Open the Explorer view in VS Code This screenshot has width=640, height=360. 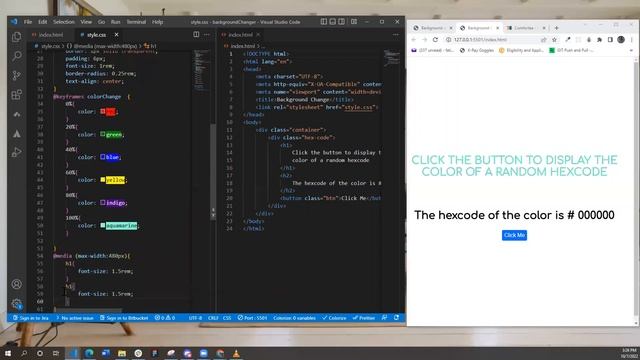[17, 37]
